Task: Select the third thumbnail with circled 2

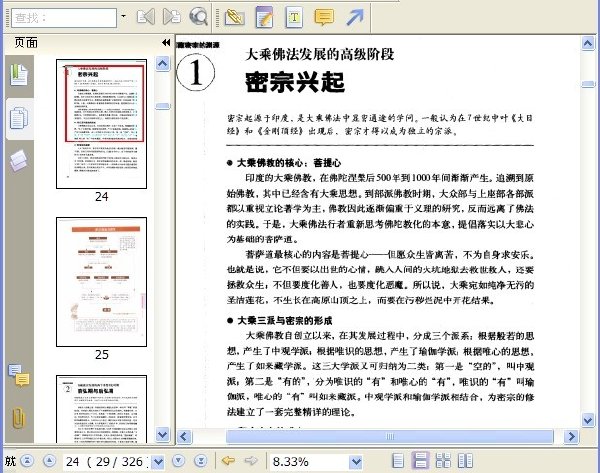Action: (101, 409)
